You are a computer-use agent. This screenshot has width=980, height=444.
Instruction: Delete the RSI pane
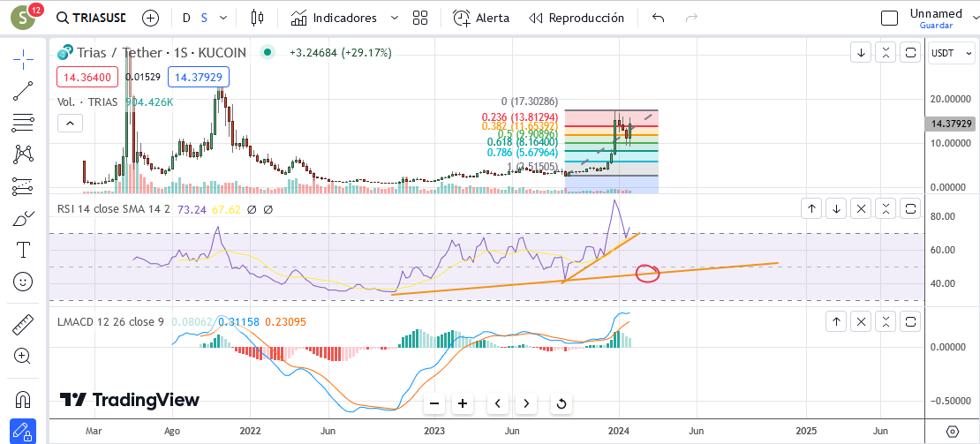click(x=861, y=208)
